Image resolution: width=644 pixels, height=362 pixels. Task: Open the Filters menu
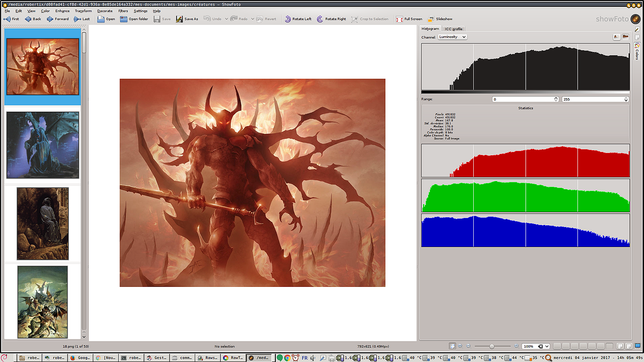click(123, 11)
